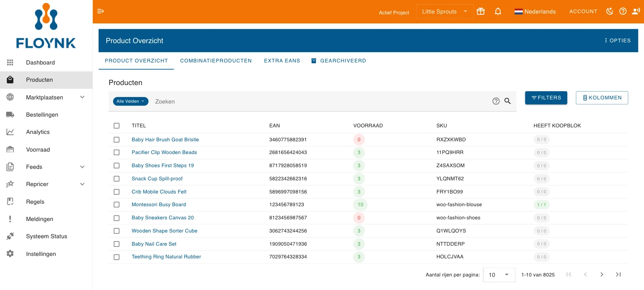The image size is (644, 290).
Task: Select the Baby Hair Brush Goat Bristle checkbox
Action: [117, 140]
